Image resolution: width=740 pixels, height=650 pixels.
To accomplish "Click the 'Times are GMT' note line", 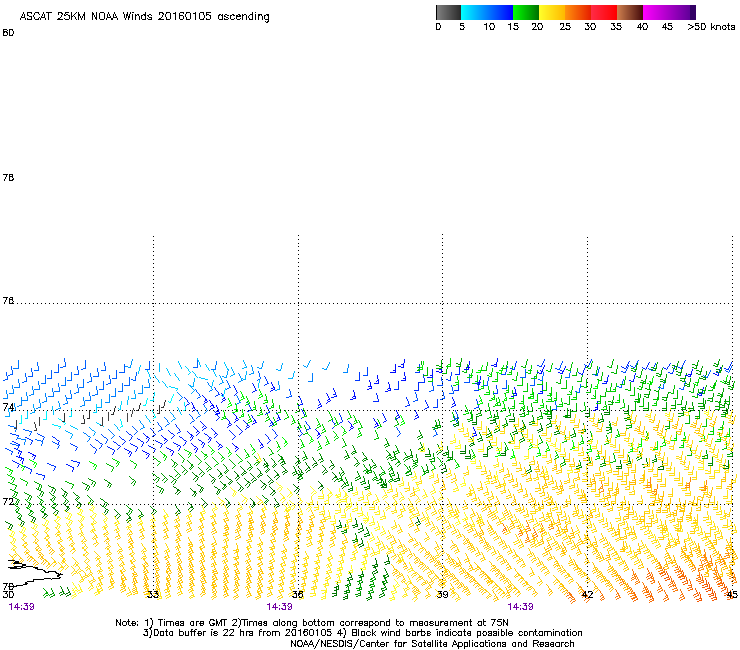I will 312,623.
